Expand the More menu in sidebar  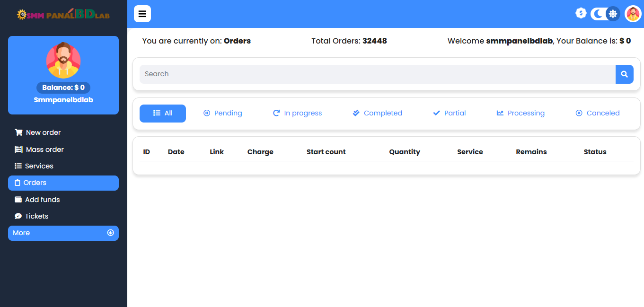(63, 233)
